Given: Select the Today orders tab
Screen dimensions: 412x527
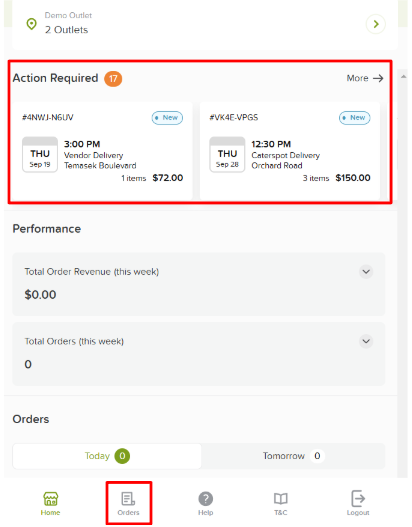Looking at the screenshot, I should click(x=107, y=456).
